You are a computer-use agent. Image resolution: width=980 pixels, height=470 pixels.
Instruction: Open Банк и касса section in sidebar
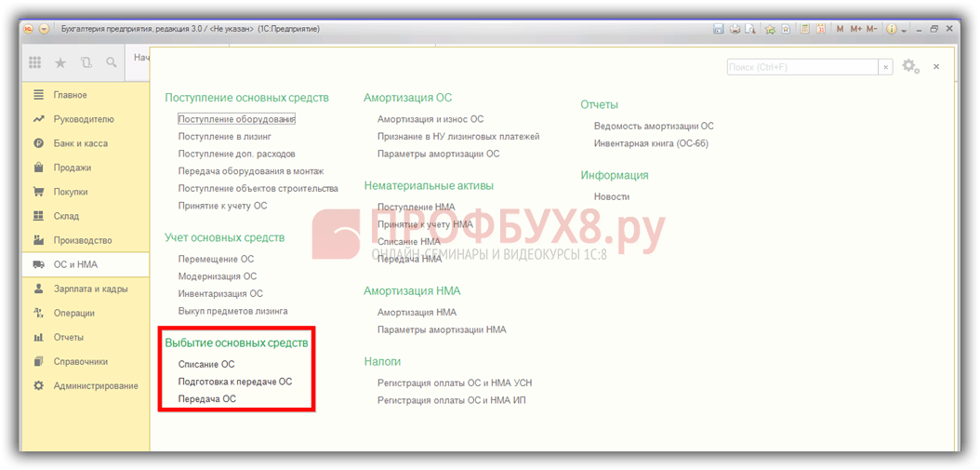(x=80, y=143)
